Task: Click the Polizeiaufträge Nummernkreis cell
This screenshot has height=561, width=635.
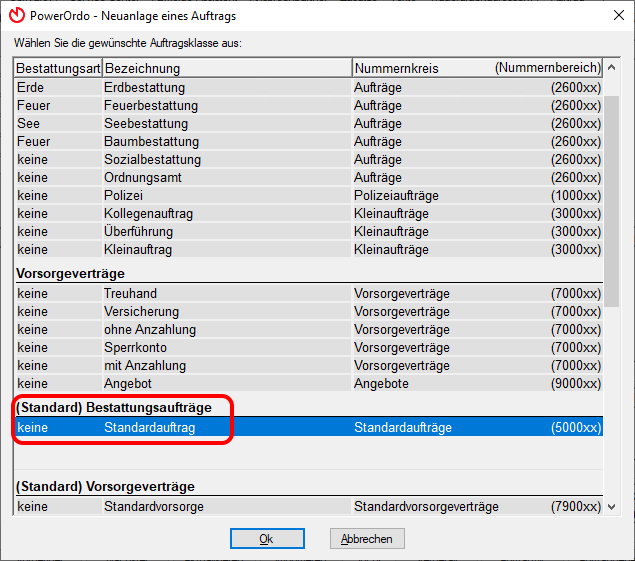Action: [x=396, y=196]
